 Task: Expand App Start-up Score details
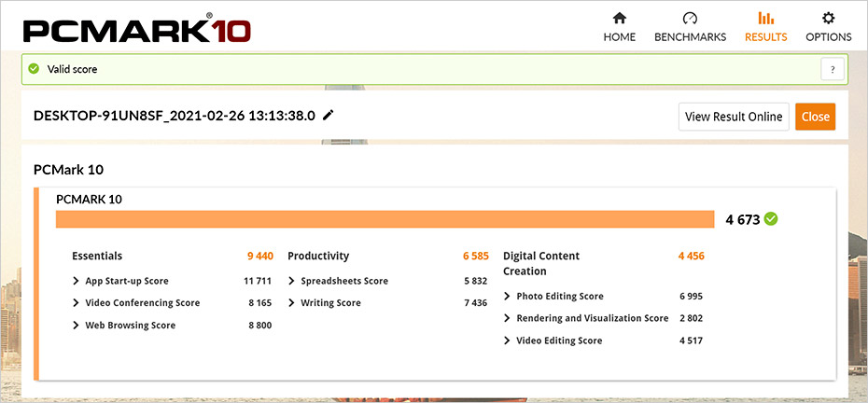point(76,281)
